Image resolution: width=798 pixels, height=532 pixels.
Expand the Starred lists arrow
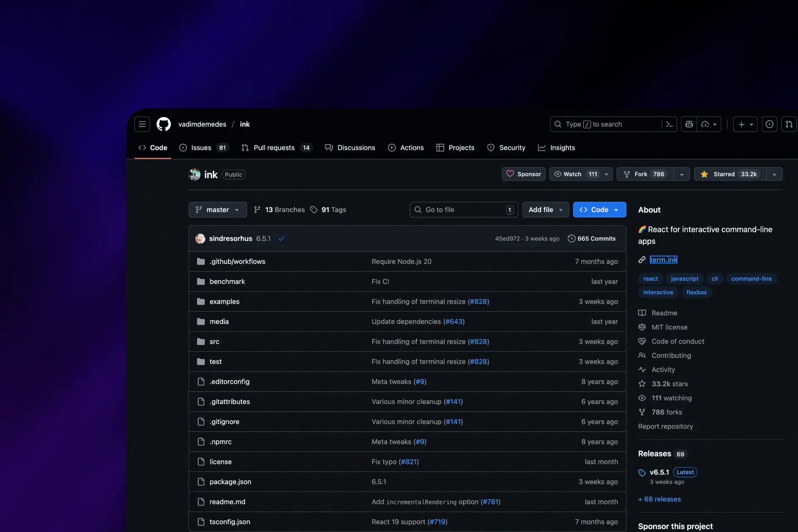pyautogui.click(x=774, y=174)
